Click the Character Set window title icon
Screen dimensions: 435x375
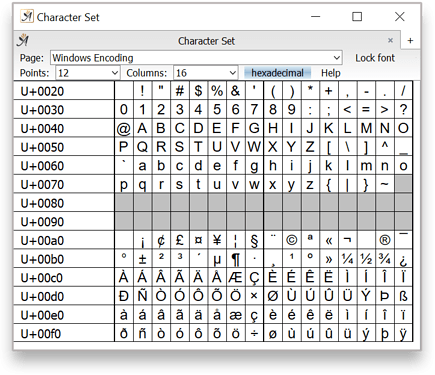pyautogui.click(x=27, y=17)
